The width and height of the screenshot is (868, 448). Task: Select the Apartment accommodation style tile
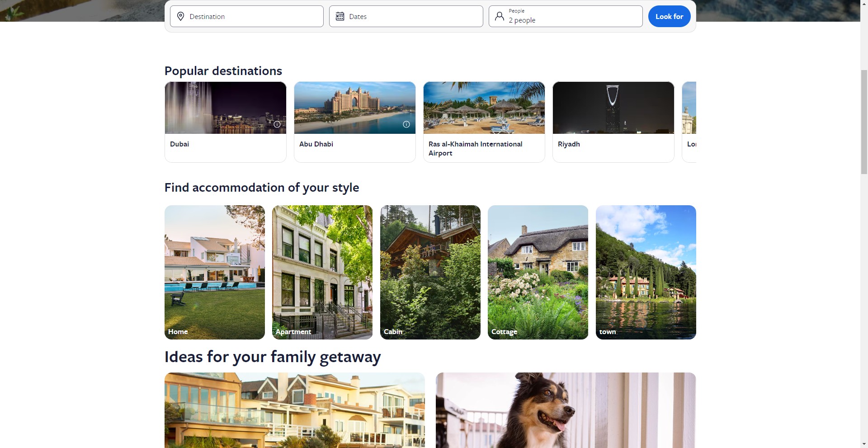point(322,272)
